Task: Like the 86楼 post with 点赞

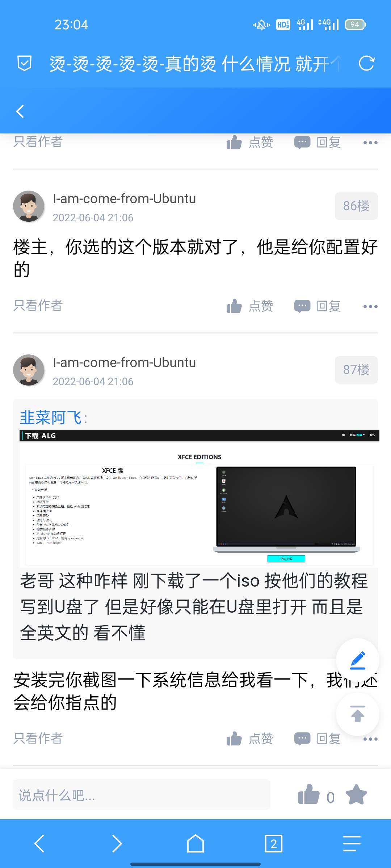Action: click(250, 306)
